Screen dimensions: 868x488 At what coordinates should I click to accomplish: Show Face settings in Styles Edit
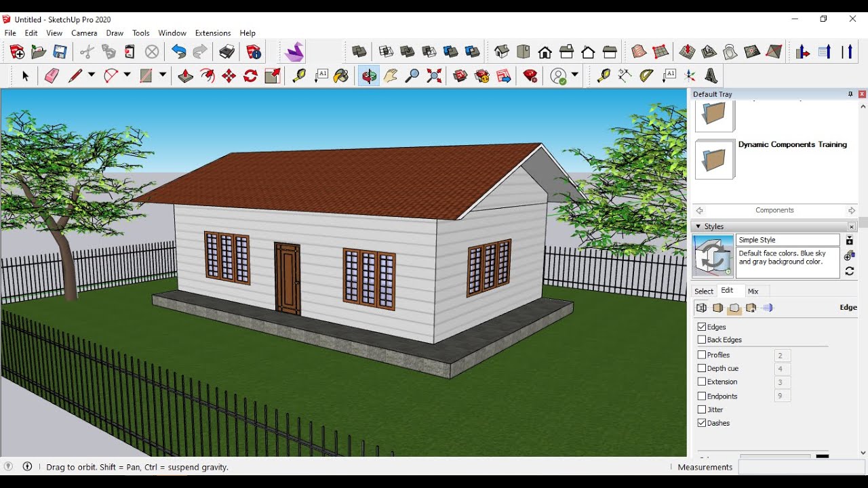(718, 308)
